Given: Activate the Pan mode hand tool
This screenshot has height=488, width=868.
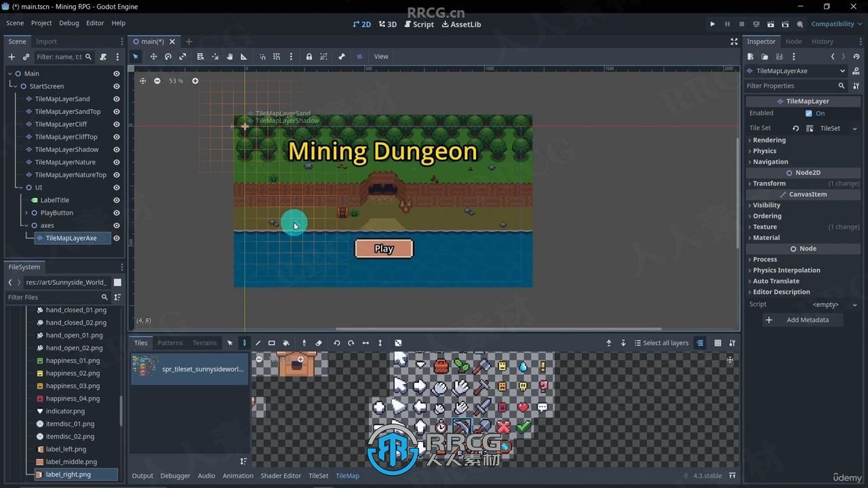Looking at the screenshot, I should click(229, 56).
